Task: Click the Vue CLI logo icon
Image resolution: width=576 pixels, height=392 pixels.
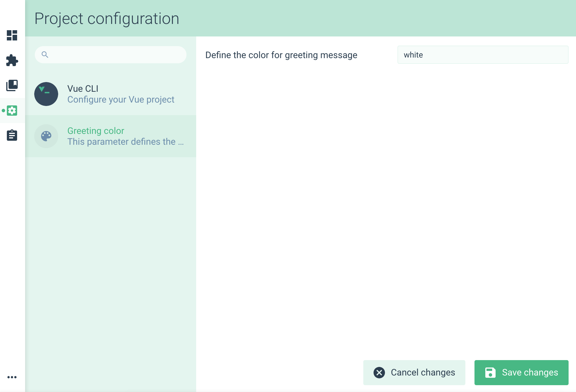Action: click(x=46, y=94)
